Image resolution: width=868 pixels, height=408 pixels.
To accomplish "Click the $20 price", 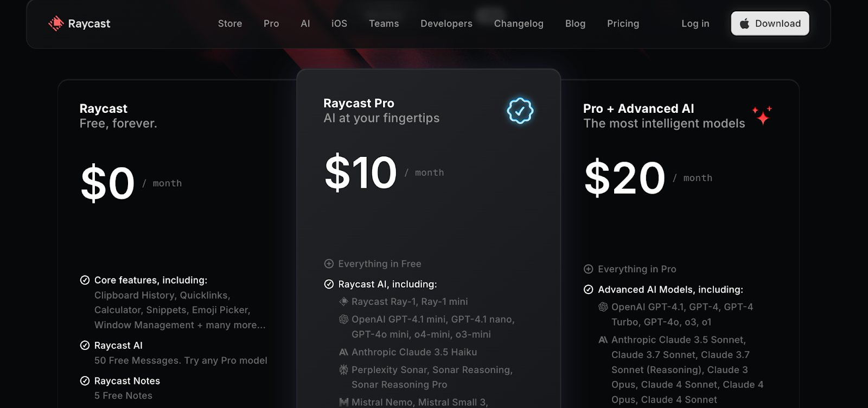I will pos(624,178).
